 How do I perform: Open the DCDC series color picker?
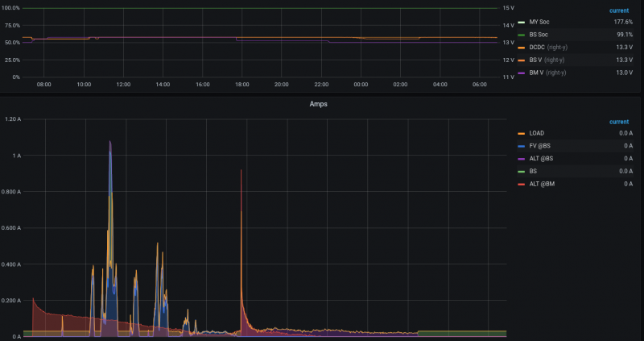(x=522, y=48)
